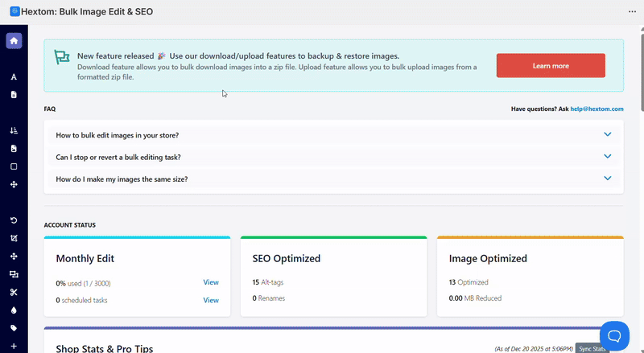Click 'How to bulk edit images in your store?'
This screenshot has width=644, height=353.
[x=118, y=135]
